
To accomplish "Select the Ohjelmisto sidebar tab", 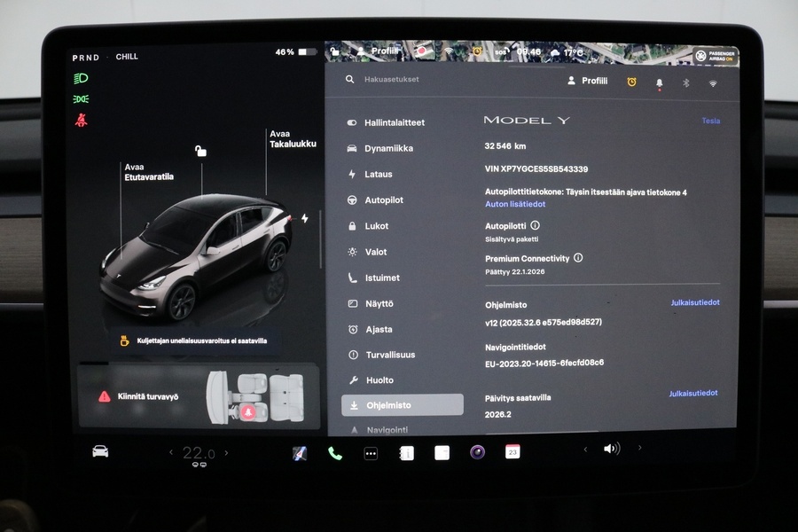I will pos(402,404).
